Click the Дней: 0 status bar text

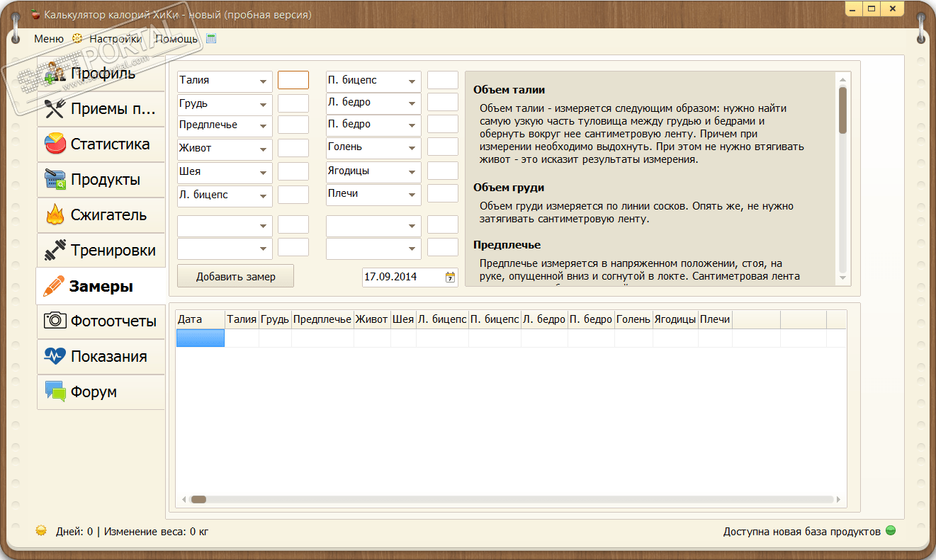(x=74, y=531)
